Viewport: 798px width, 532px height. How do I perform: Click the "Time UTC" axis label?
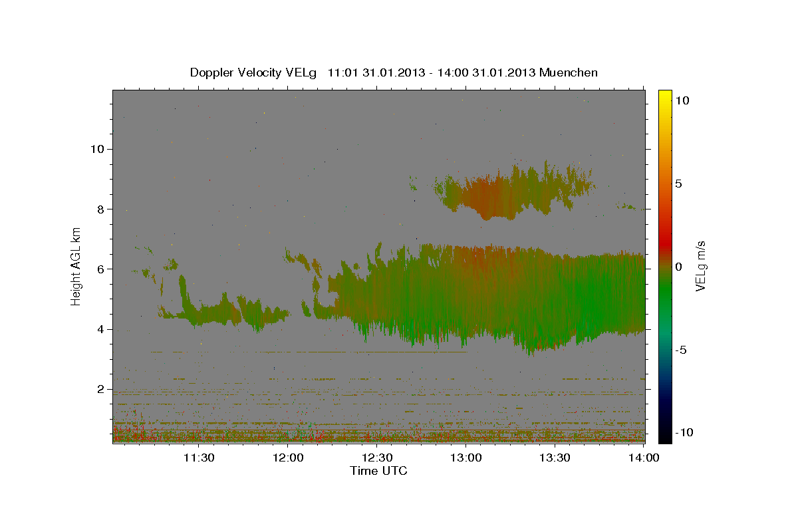tap(378, 471)
